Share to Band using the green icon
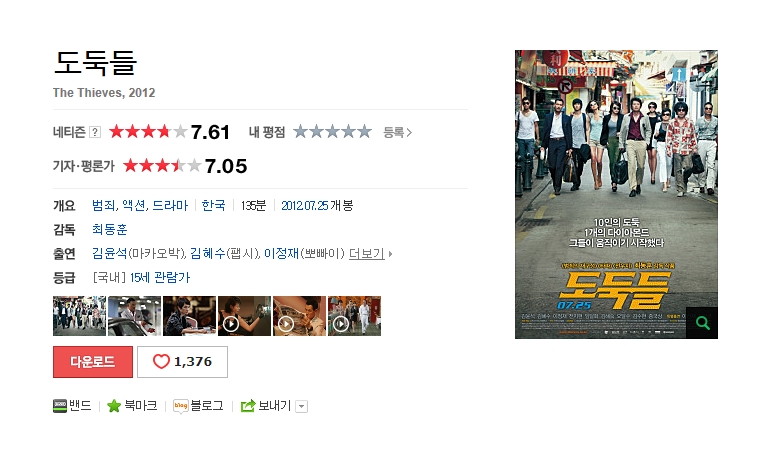 coord(60,406)
